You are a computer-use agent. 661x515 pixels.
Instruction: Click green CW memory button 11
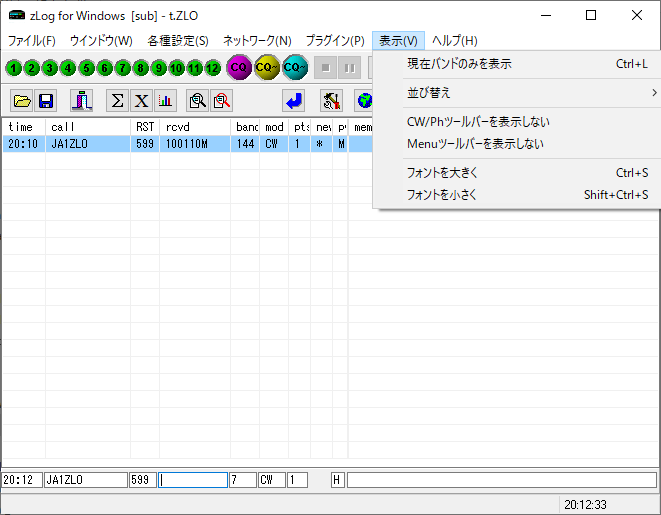195,68
